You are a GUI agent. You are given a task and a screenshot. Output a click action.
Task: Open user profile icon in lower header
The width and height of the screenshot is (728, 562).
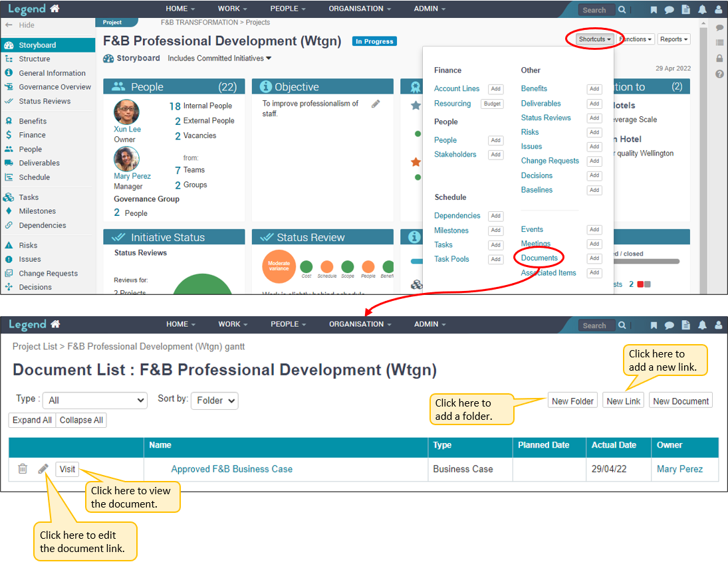click(x=718, y=326)
